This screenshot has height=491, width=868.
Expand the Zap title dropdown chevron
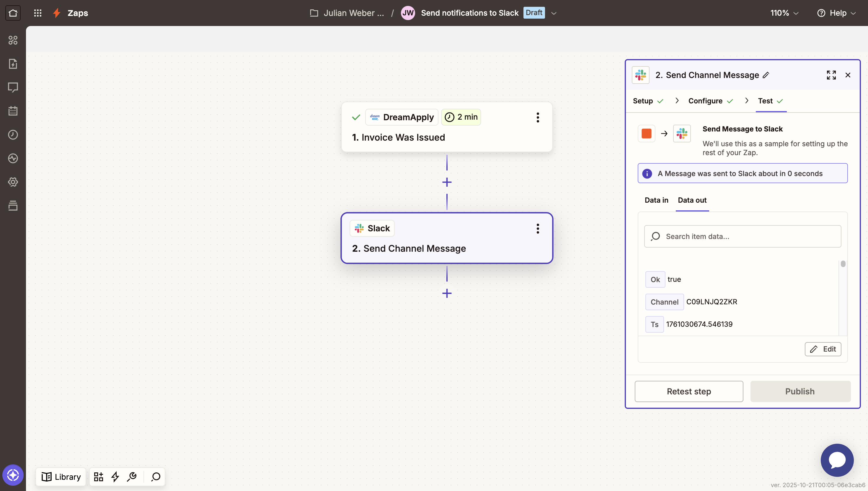(554, 13)
